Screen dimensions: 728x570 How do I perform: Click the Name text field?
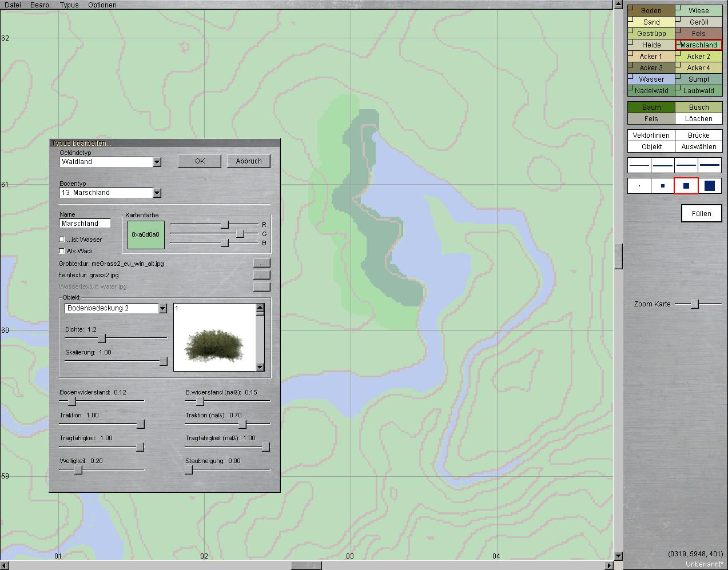[x=85, y=224]
